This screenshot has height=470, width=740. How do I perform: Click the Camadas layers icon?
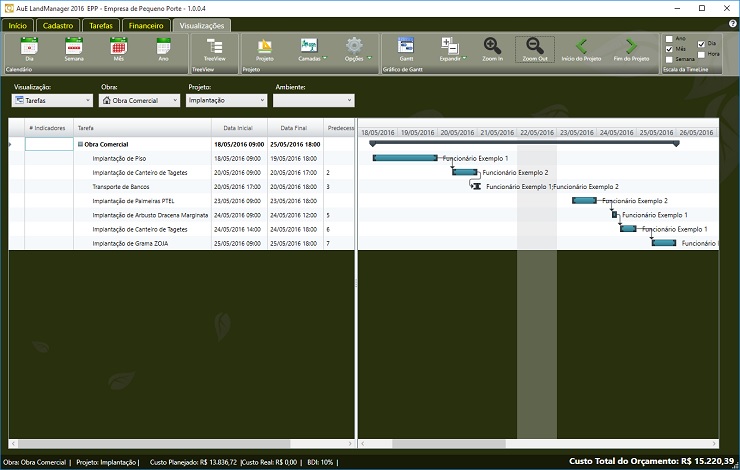click(x=309, y=46)
